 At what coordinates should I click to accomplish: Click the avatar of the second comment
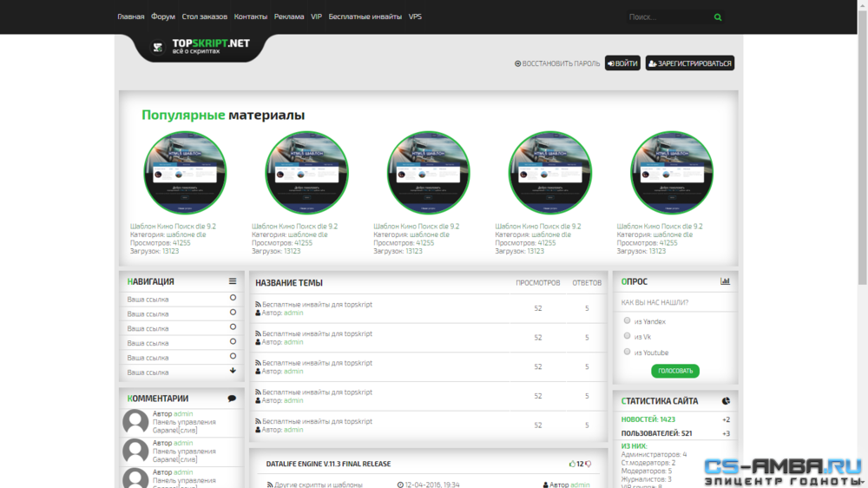click(135, 452)
